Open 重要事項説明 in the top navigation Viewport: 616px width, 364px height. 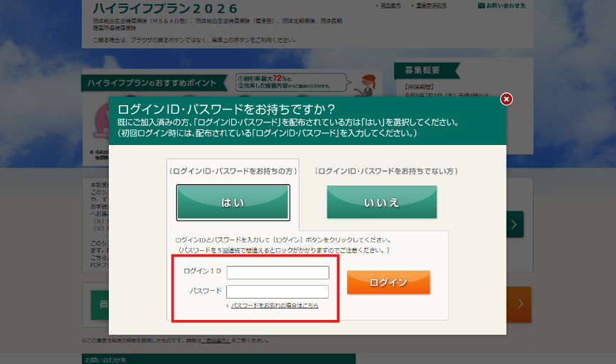(x=432, y=6)
